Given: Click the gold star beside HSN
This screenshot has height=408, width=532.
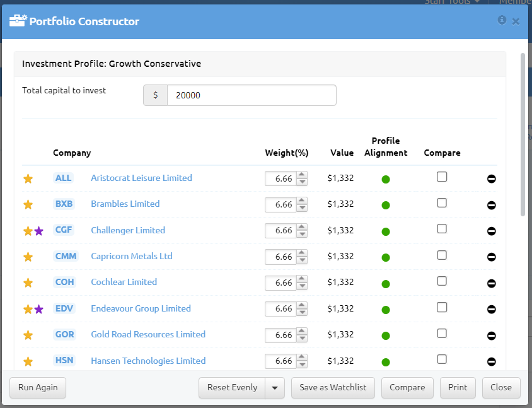Looking at the screenshot, I should [x=28, y=361].
